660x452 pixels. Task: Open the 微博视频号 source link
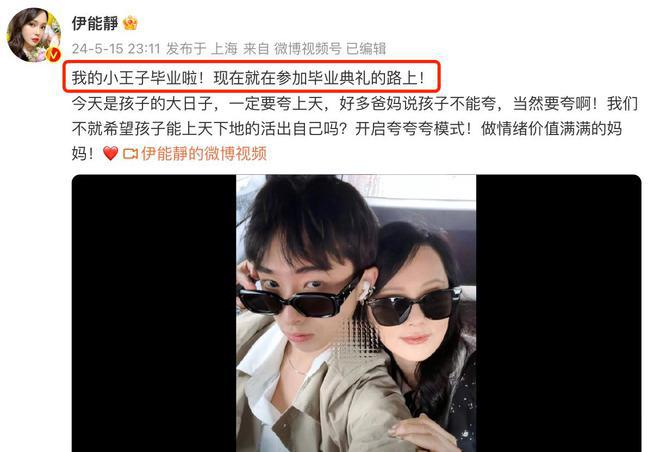tap(308, 49)
